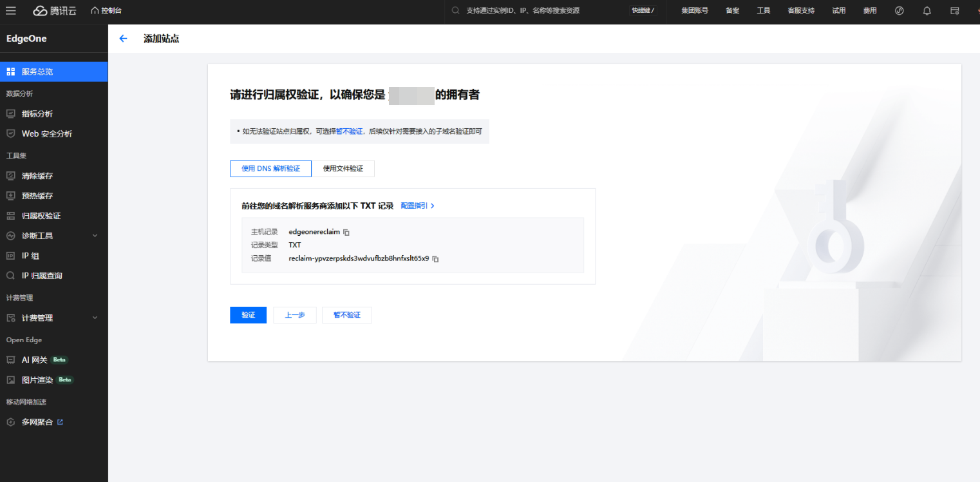Image resolution: width=980 pixels, height=482 pixels.
Task: Click the 归属权验证 sidebar icon
Action: coord(10,215)
